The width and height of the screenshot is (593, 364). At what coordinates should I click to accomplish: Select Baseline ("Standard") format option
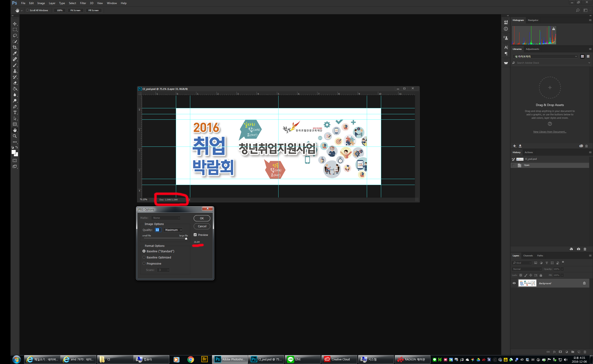pyautogui.click(x=144, y=251)
